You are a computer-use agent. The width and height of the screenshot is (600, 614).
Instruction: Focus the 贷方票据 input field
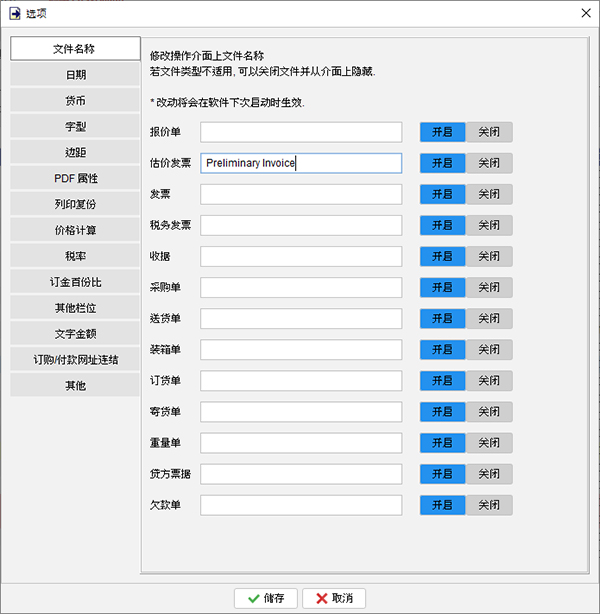pyautogui.click(x=301, y=474)
